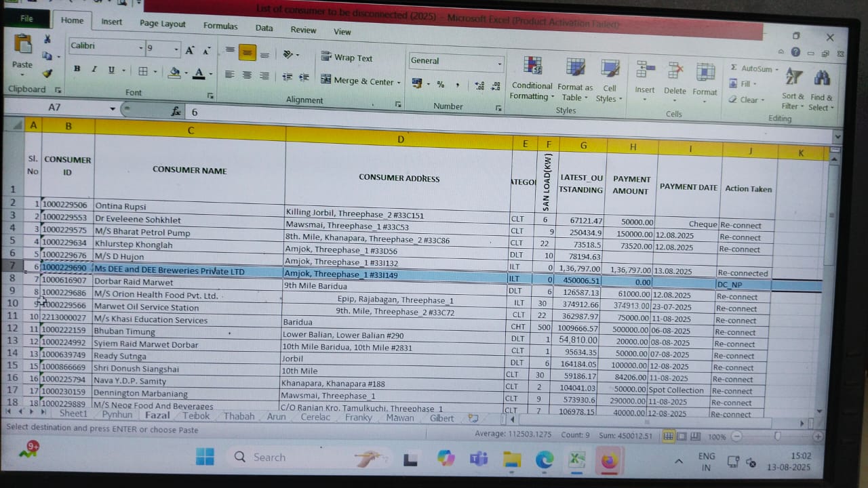Open the General number format dropdown
This screenshot has height=488, width=868.
[500, 64]
